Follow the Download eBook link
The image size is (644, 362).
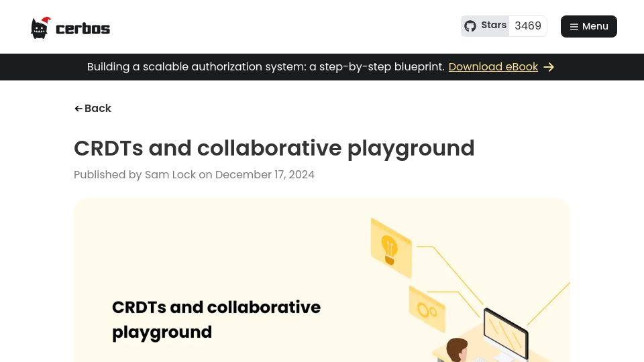click(493, 66)
